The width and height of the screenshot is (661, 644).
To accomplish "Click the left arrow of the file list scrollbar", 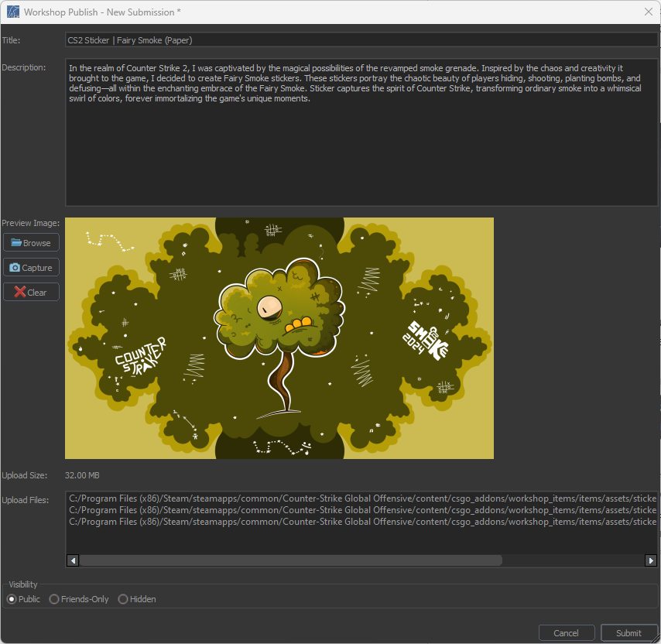I will pos(73,560).
